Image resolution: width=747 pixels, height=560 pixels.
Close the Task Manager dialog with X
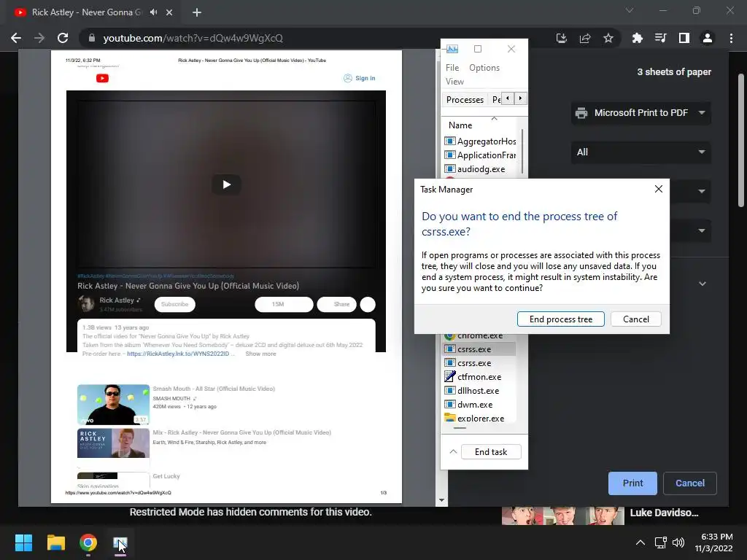[659, 189]
